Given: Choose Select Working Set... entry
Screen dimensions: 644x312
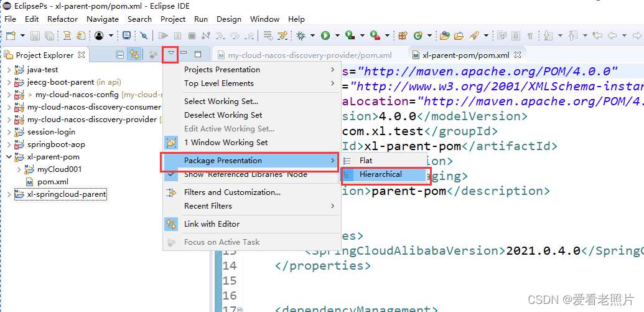Looking at the screenshot, I should pos(252,101).
